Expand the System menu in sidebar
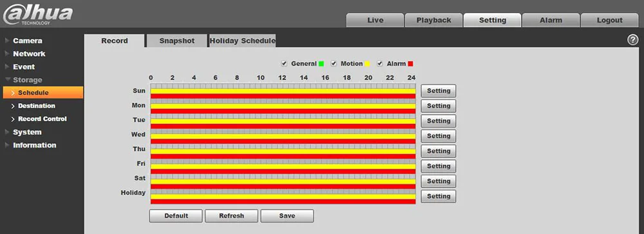644x234 pixels. [x=27, y=132]
